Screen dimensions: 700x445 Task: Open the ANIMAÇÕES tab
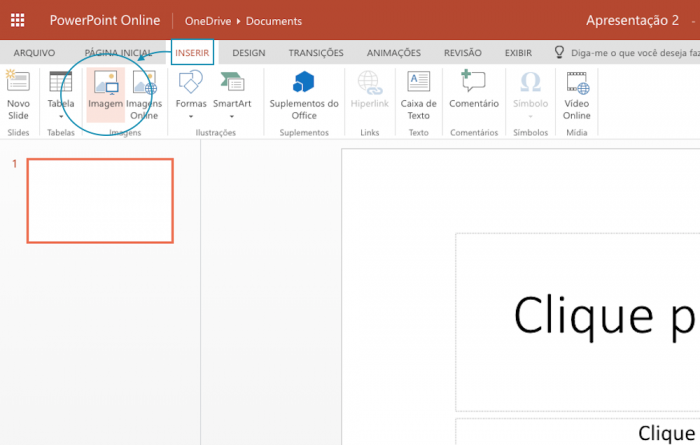click(394, 53)
